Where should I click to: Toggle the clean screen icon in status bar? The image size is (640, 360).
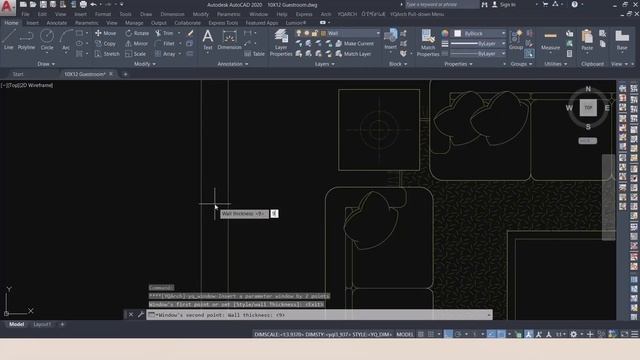624,334
